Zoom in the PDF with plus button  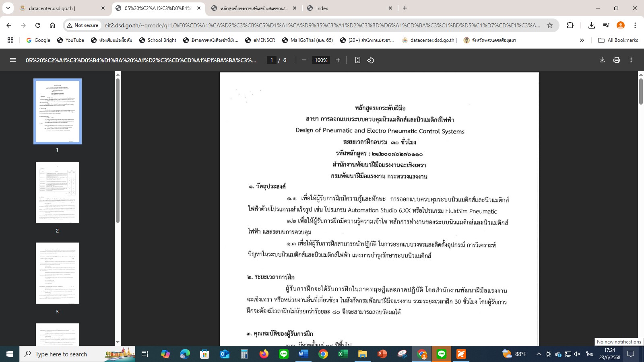[338, 60]
